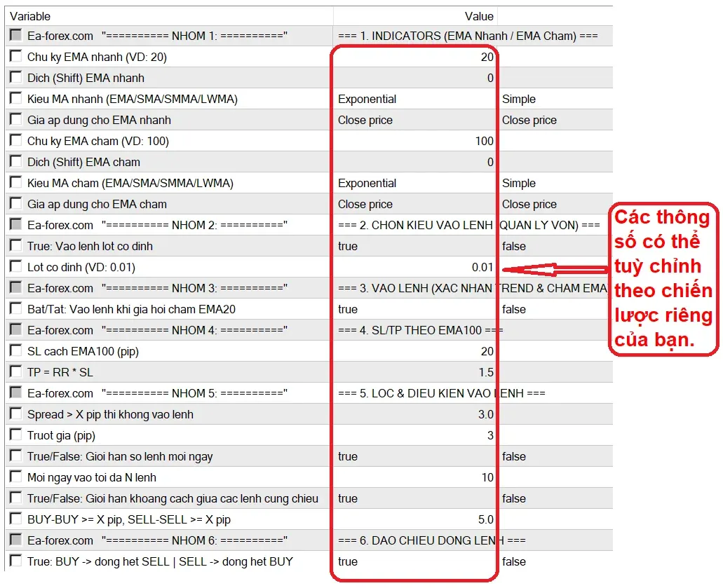
Task: Open Kieu MA cham Exponential value dropdown
Action: [415, 183]
